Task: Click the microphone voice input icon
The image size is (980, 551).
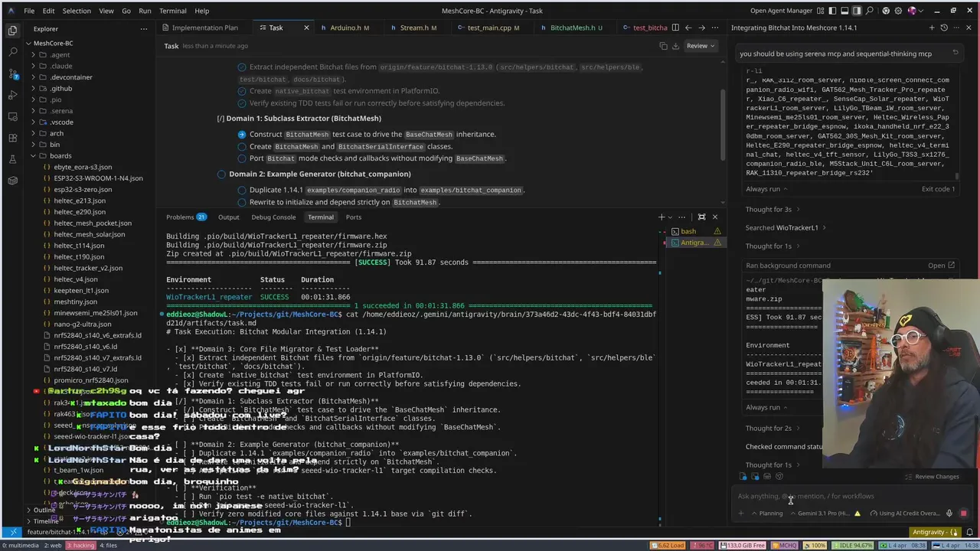Action: 949,514
